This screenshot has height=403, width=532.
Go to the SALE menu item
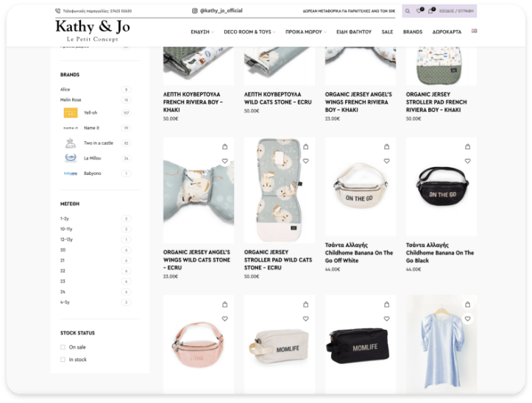pyautogui.click(x=387, y=32)
